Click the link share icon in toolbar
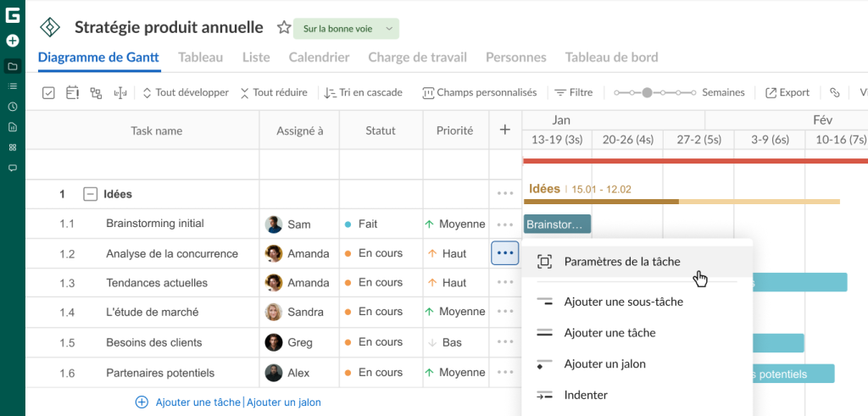 pyautogui.click(x=834, y=93)
